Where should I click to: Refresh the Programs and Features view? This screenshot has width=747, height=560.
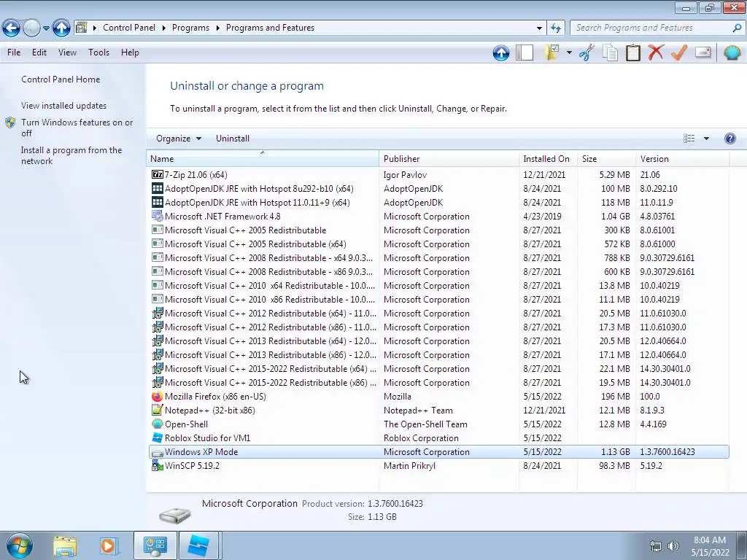[556, 28]
